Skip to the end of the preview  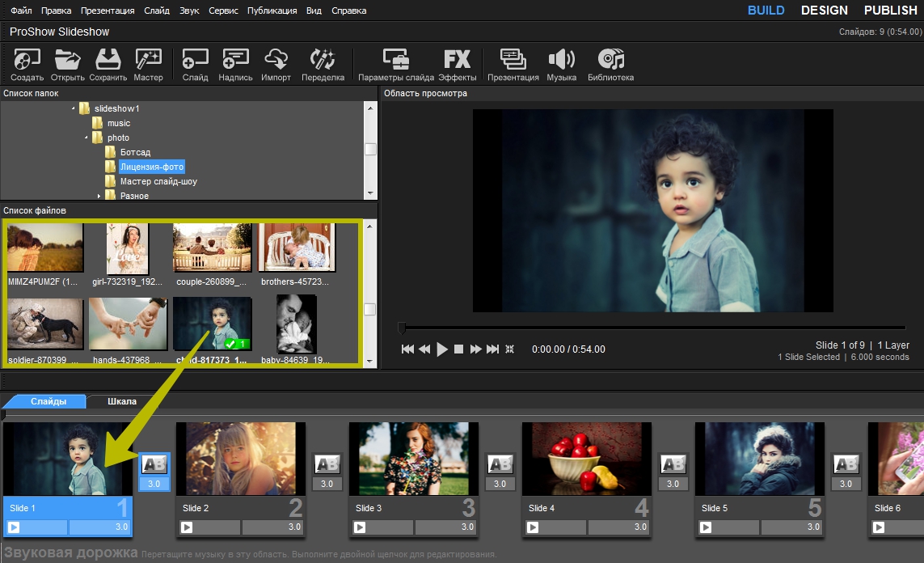(x=492, y=349)
